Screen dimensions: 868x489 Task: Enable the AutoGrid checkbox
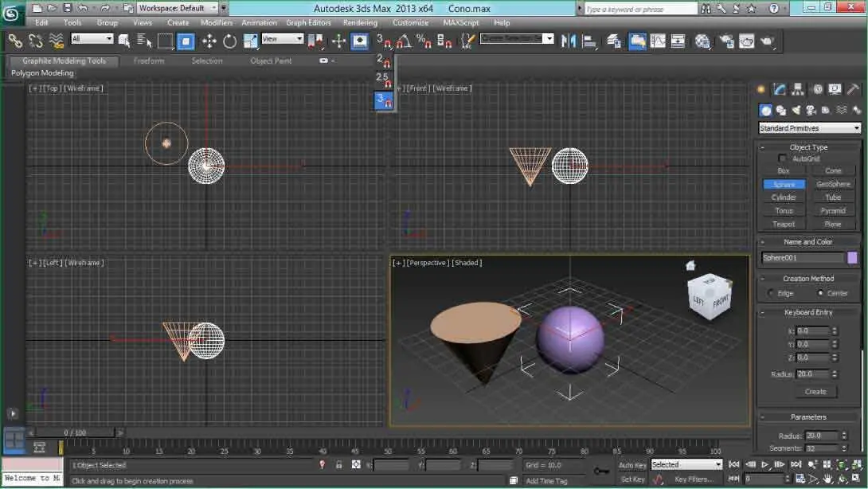tap(782, 158)
